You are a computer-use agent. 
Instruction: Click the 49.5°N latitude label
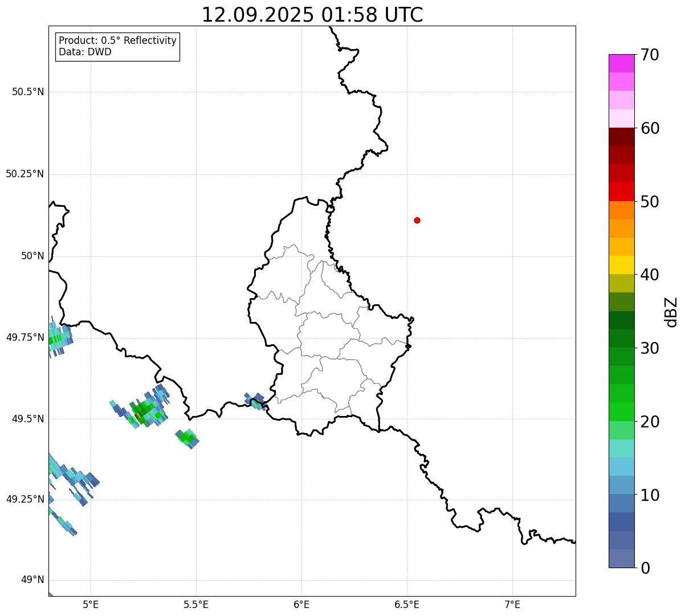tap(28, 419)
